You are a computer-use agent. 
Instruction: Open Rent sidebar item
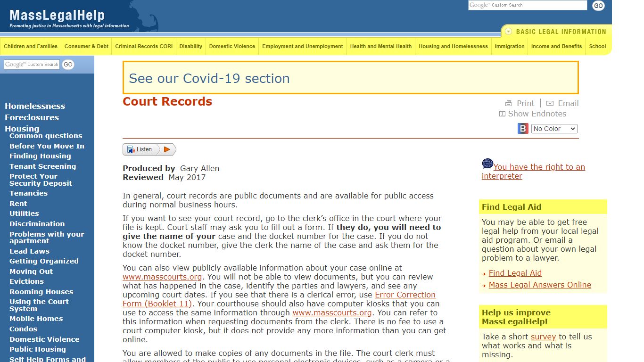(x=18, y=204)
